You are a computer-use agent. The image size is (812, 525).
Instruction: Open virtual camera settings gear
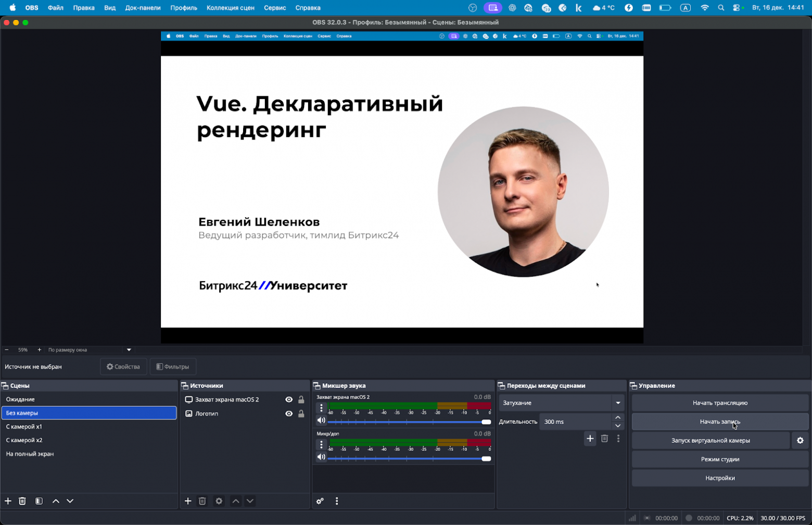(800, 440)
